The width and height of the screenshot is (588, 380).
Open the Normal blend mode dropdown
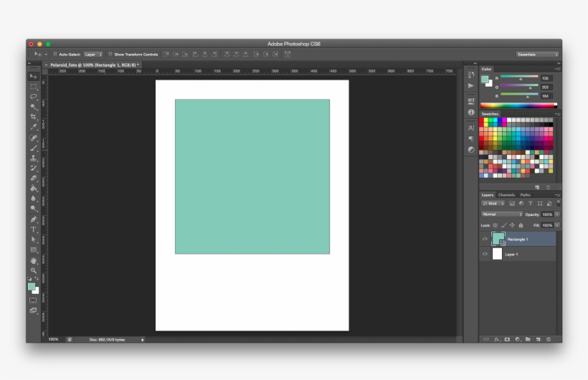502,214
